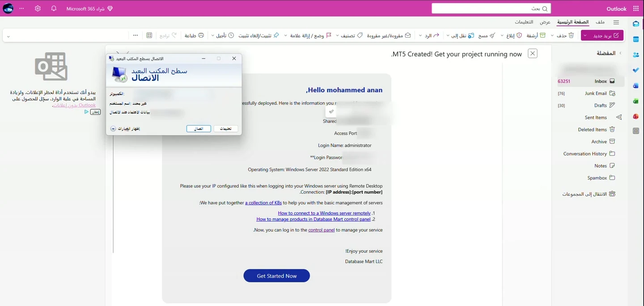This screenshot has width=644, height=306.
Task: Open the الرد reply dropdown arrow
Action: (x=420, y=35)
